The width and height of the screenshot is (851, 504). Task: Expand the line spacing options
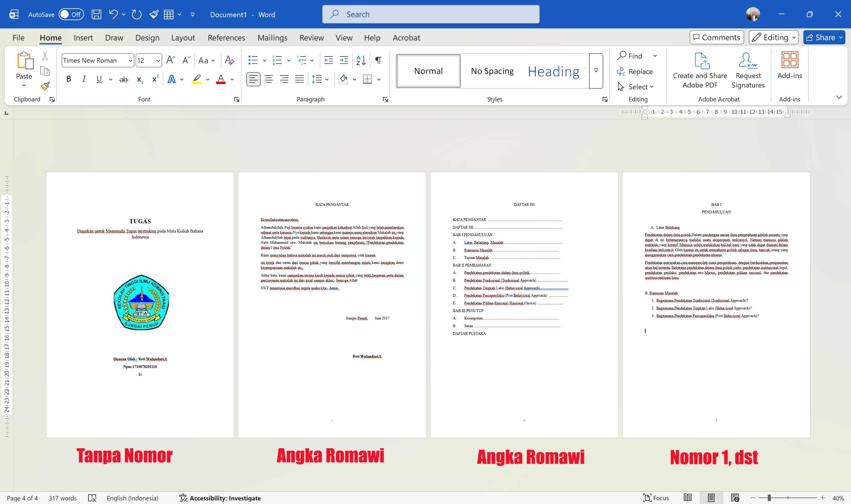326,79
